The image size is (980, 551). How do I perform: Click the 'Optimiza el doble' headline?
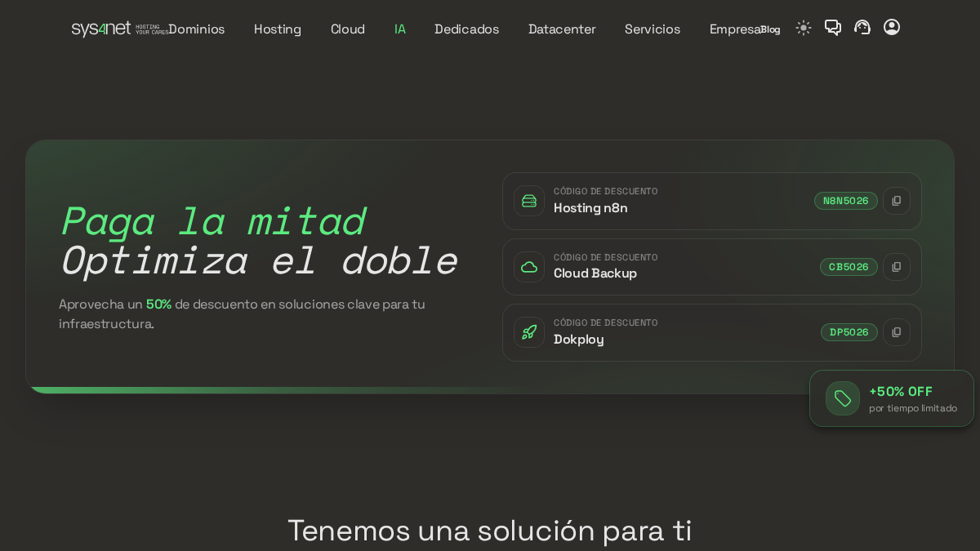pos(259,260)
